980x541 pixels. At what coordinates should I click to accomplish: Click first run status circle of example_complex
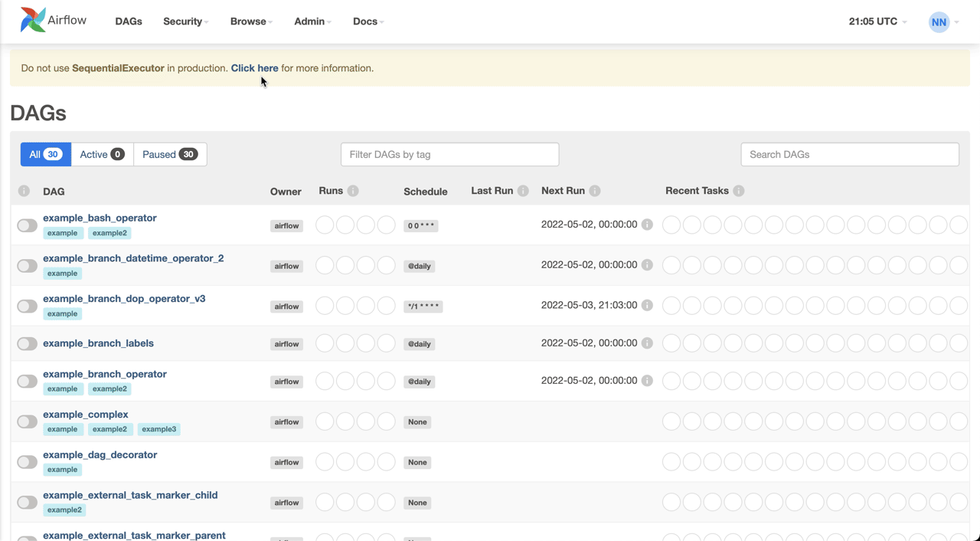[x=325, y=421]
